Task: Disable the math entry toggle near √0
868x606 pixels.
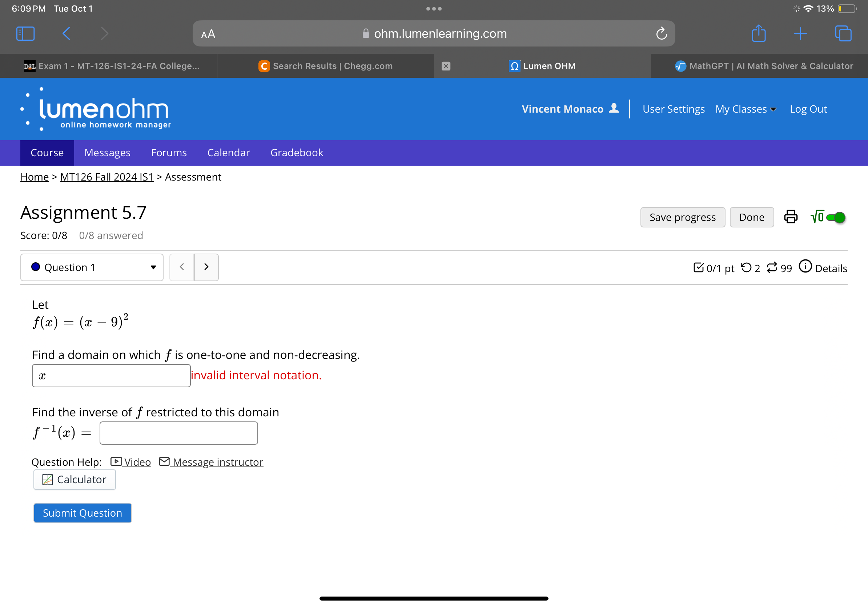Action: [836, 217]
